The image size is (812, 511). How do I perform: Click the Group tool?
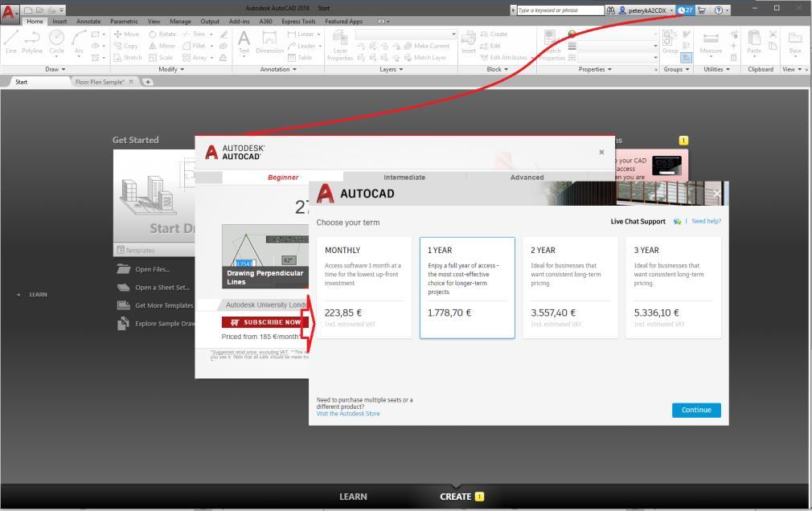point(670,42)
